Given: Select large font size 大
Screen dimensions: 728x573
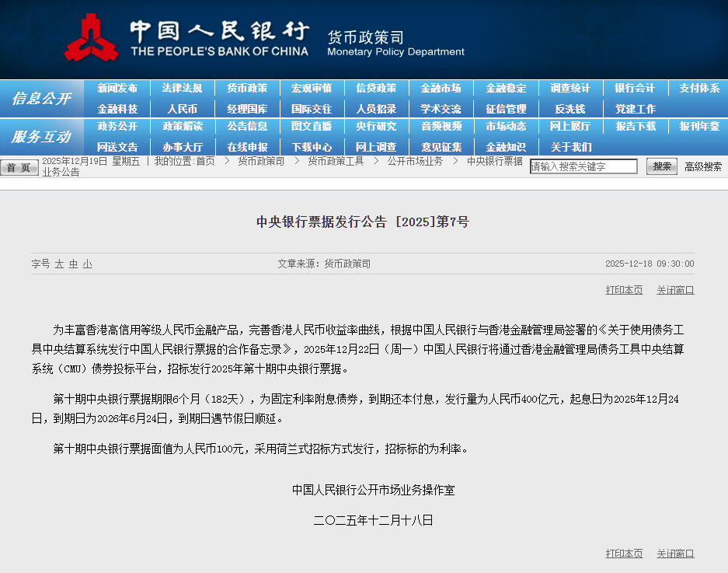Looking at the screenshot, I should (61, 264).
